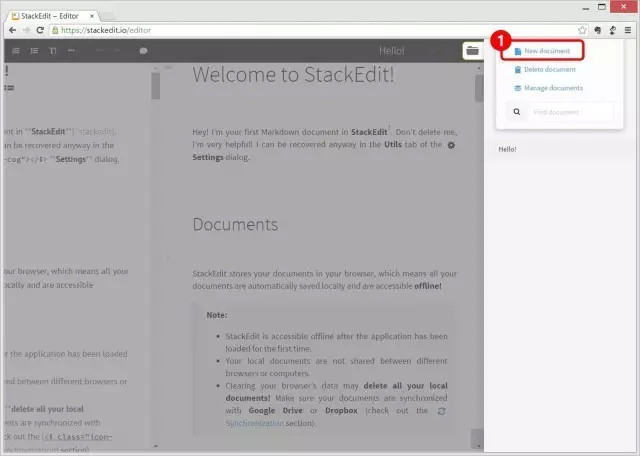Click the bold offline! text
This screenshot has height=456, width=640.
428,286
